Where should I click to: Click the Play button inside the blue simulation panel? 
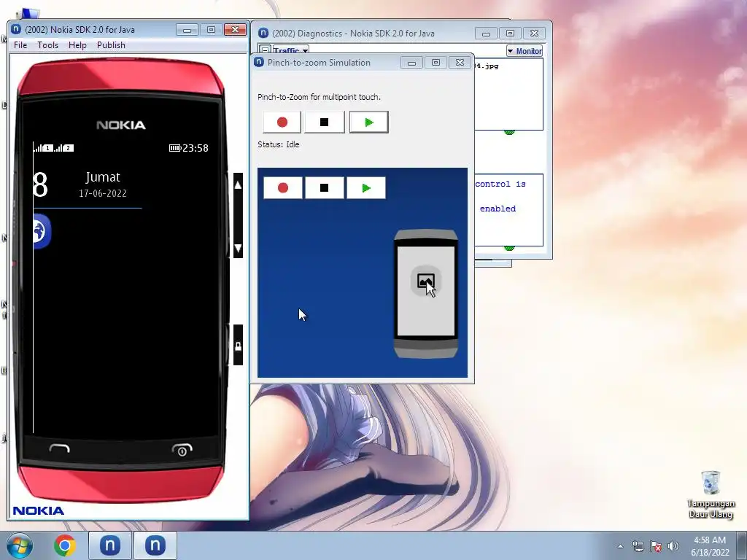(x=366, y=188)
